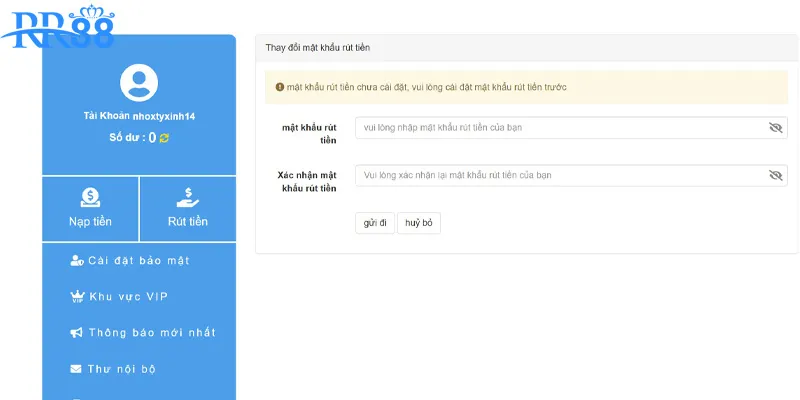Click the megaphone icon for Thông báo mới nhất
This screenshot has width=800, height=400.
77,332
